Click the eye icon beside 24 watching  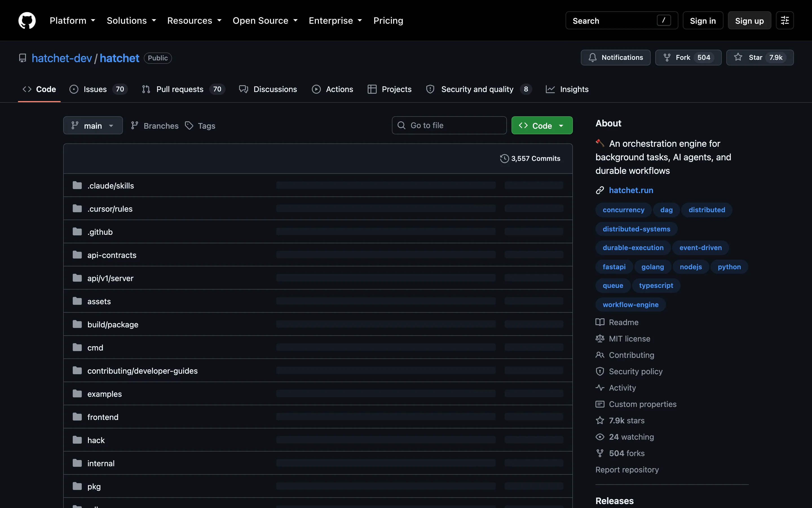click(x=600, y=437)
